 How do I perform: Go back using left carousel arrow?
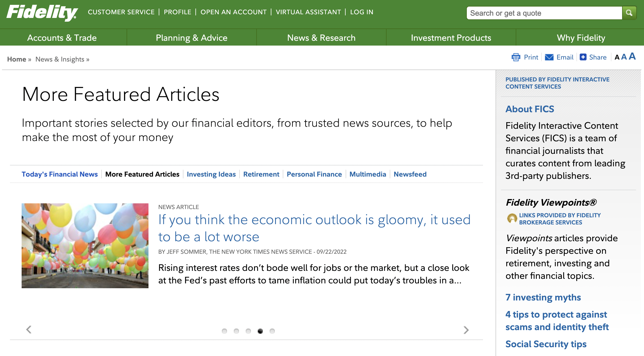[28, 330]
